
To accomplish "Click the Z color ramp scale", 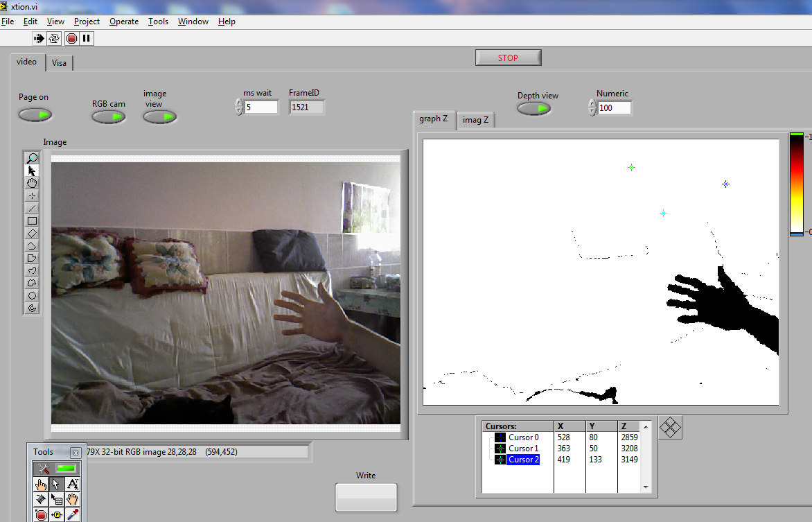I will pyautogui.click(x=797, y=184).
